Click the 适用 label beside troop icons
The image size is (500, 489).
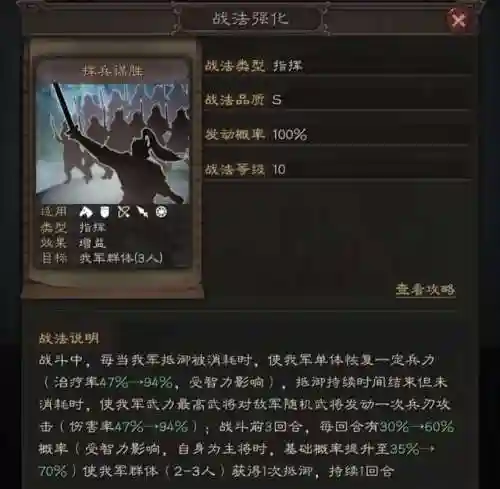(54, 212)
